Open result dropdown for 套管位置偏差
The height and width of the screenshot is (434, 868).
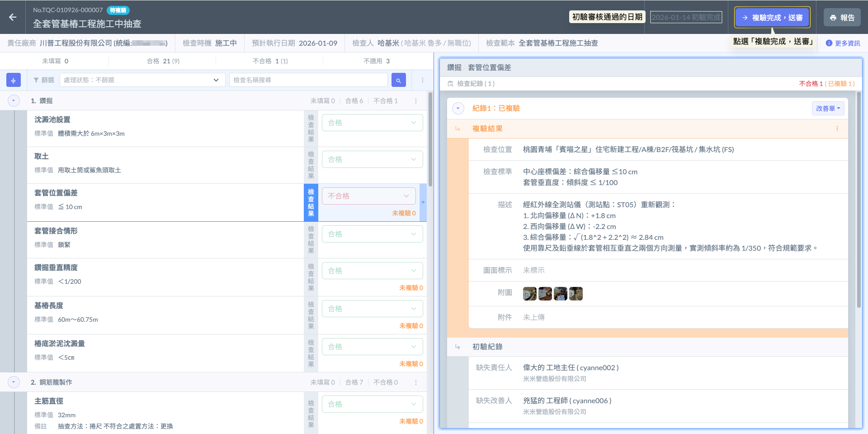point(368,196)
